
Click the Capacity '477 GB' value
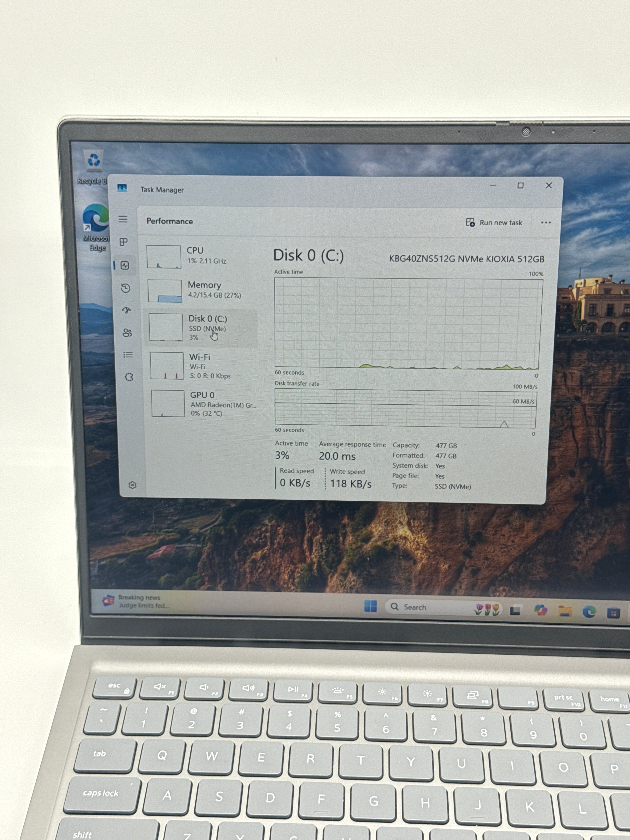(446, 445)
